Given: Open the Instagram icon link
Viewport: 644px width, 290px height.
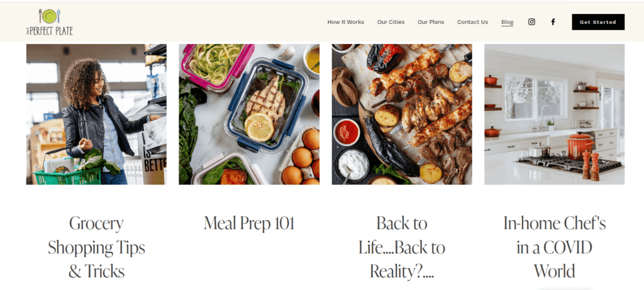Looking at the screenshot, I should 531,22.
